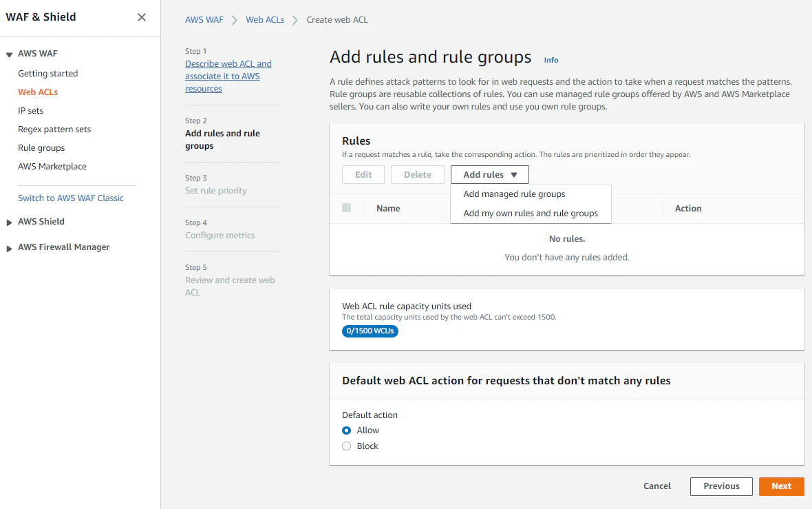Image resolution: width=812 pixels, height=509 pixels.
Task: Close the WAF & Shield sidebar panel
Action: (x=142, y=17)
